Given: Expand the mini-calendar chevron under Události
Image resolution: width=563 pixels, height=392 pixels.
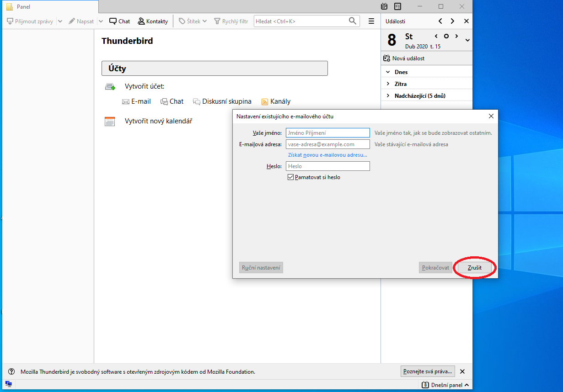Looking at the screenshot, I should click(x=467, y=40).
